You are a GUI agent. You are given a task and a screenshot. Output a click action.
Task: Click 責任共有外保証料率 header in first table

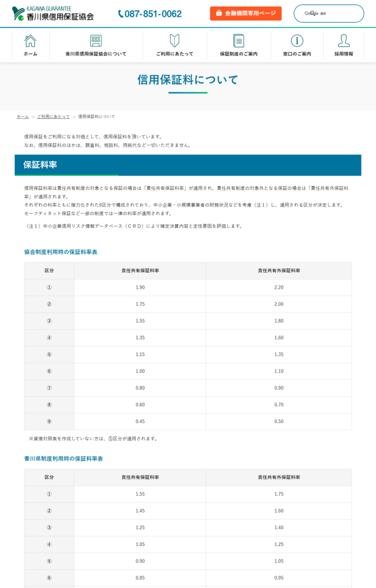pyautogui.click(x=279, y=271)
